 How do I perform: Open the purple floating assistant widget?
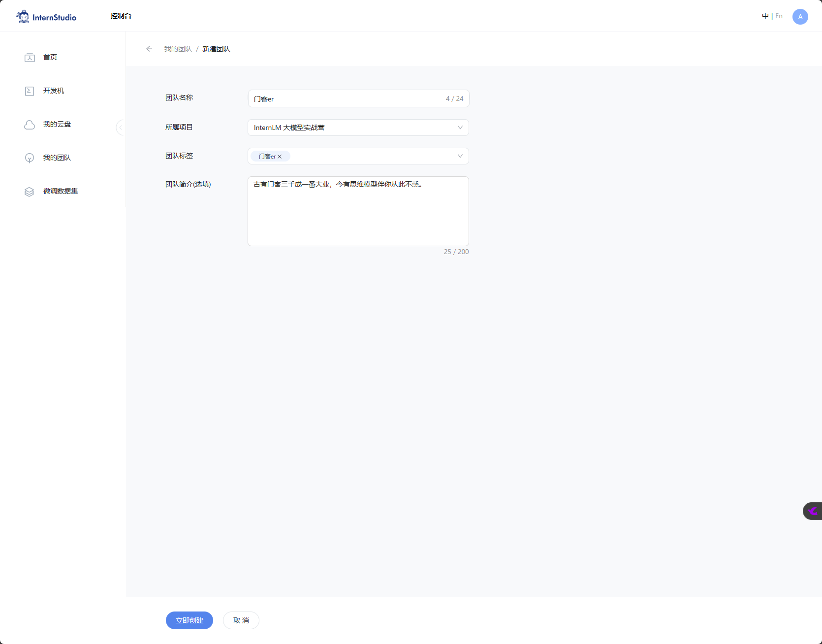click(x=813, y=511)
